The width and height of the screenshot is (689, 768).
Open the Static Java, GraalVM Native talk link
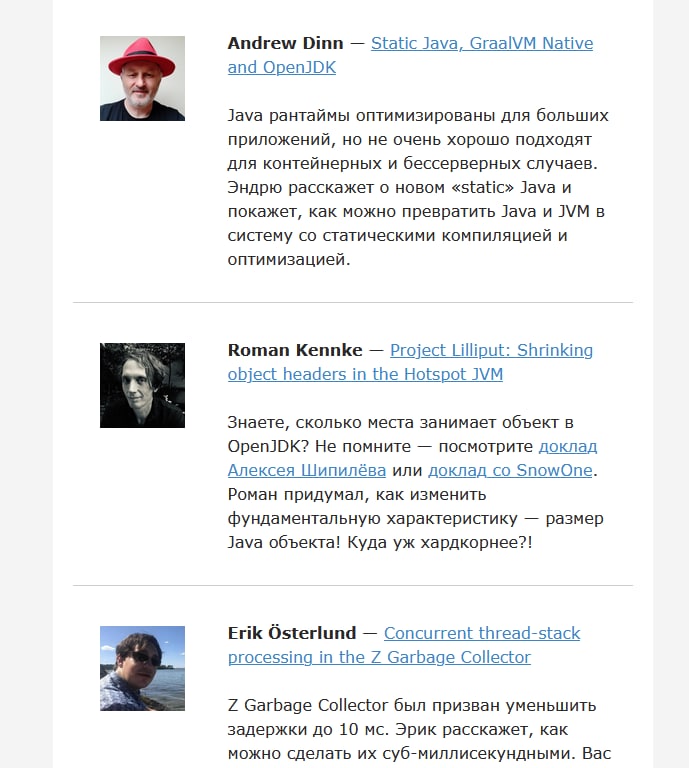coord(410,55)
